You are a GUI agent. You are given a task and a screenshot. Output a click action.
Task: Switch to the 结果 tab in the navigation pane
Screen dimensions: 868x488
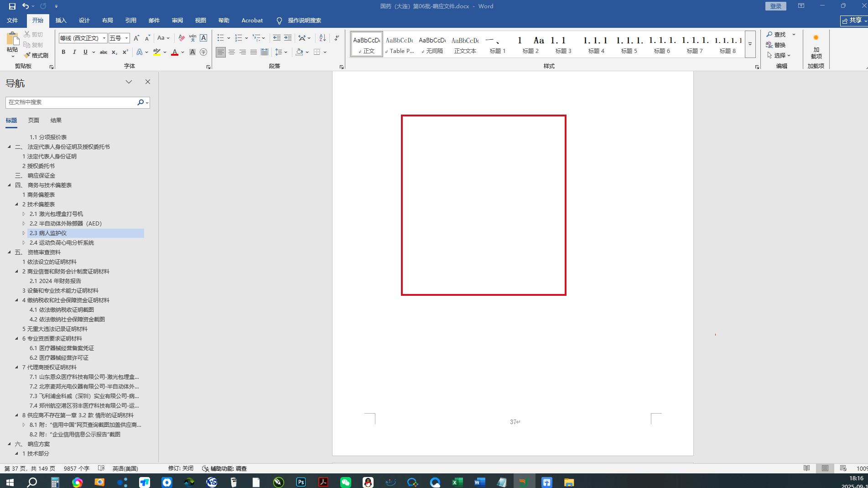point(56,121)
